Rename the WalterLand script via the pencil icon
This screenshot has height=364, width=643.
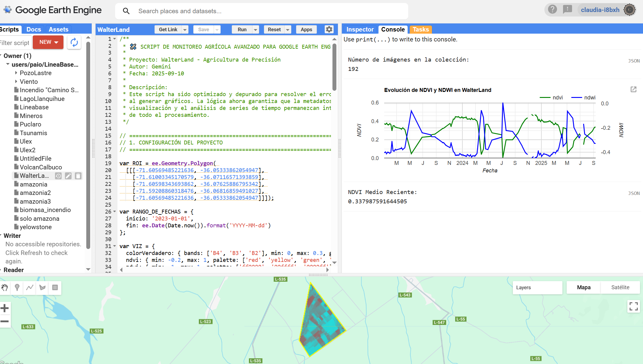68,176
